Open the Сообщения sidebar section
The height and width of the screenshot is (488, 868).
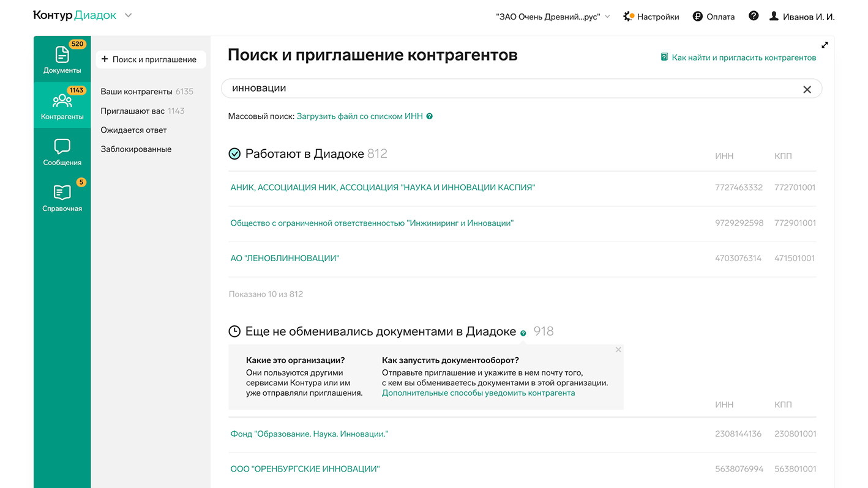pos(62,152)
